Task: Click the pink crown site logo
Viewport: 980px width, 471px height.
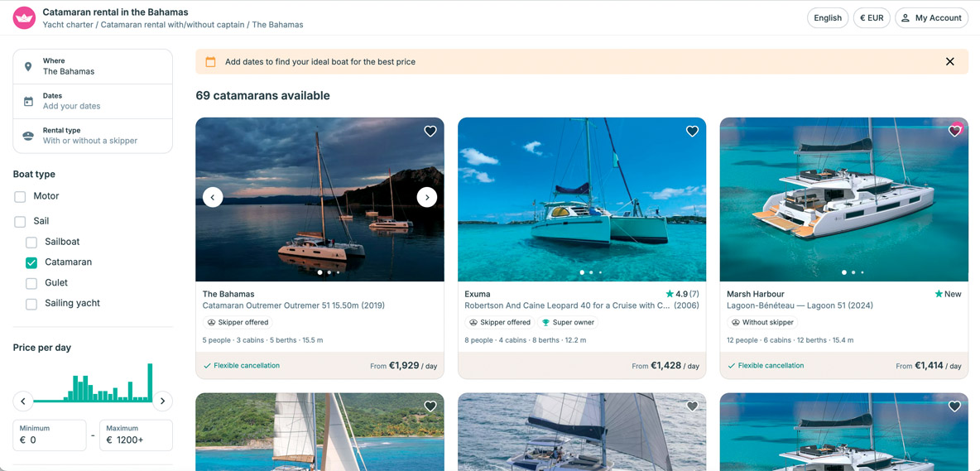Action: 24,17
